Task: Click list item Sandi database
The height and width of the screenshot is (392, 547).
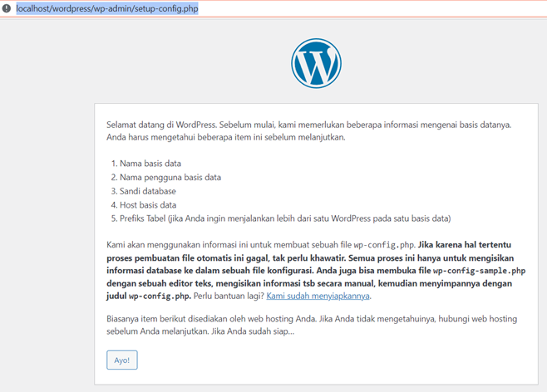Action: [x=147, y=191]
